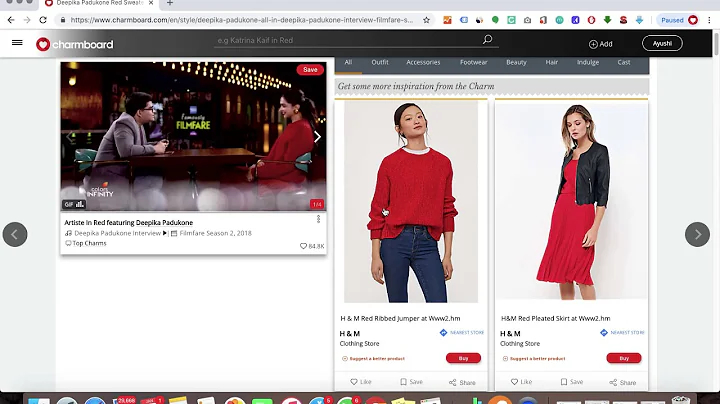Viewport: 720px width, 404px height.
Task: Open the Ayushi profile button
Action: (662, 43)
